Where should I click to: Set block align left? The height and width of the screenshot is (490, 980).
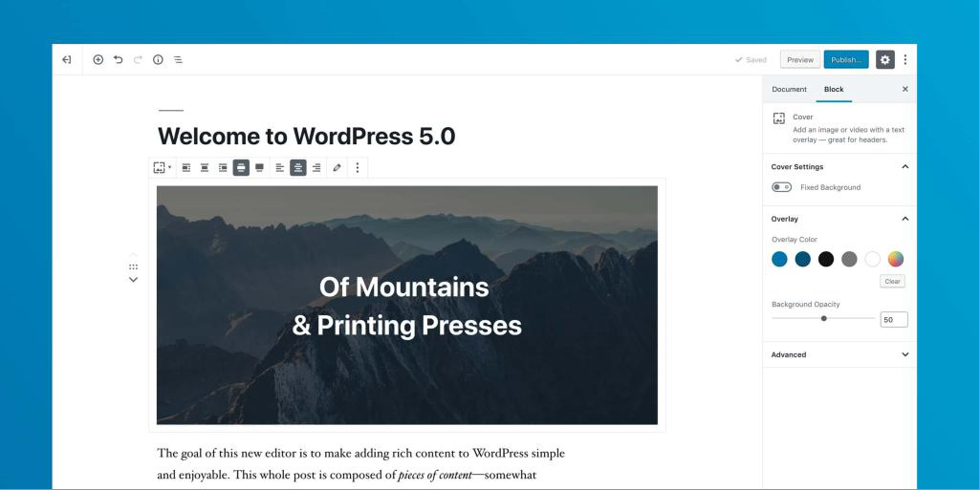pyautogui.click(x=186, y=168)
